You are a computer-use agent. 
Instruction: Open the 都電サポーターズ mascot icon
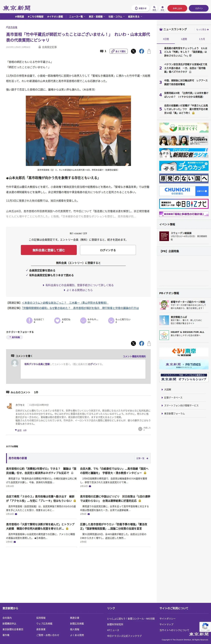164,305
